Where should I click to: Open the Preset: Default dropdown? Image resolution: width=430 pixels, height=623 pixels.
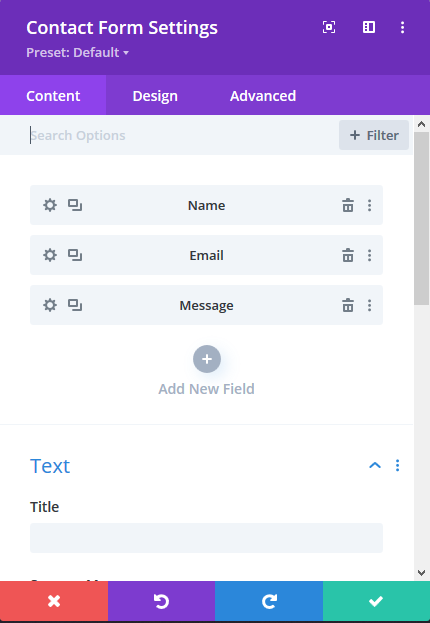(x=77, y=52)
